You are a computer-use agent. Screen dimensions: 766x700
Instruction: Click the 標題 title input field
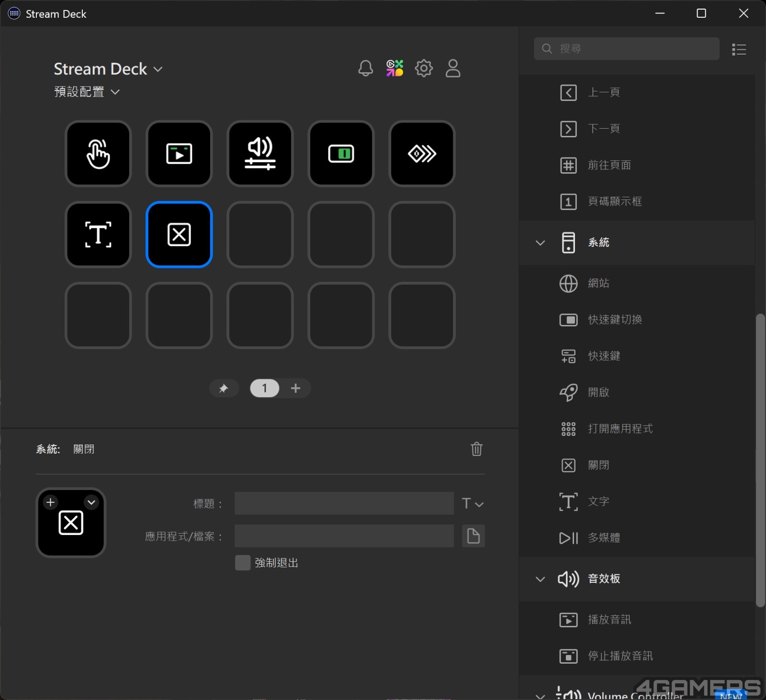point(344,503)
